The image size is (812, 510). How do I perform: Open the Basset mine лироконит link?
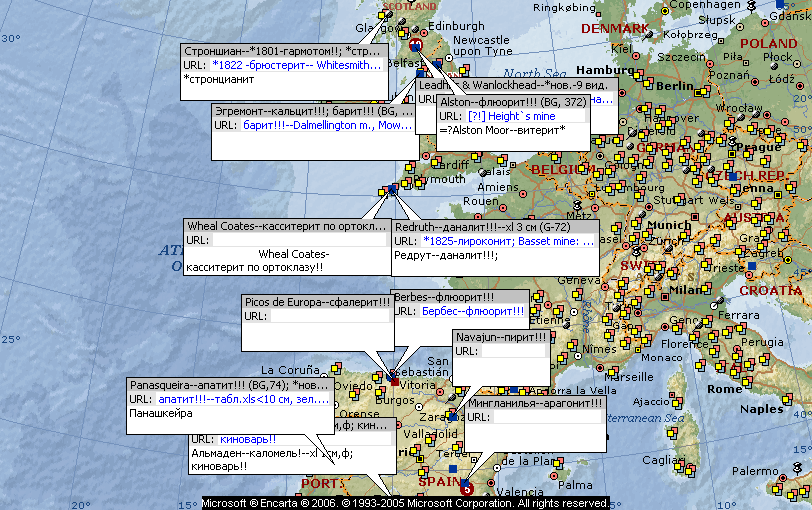click(x=508, y=241)
